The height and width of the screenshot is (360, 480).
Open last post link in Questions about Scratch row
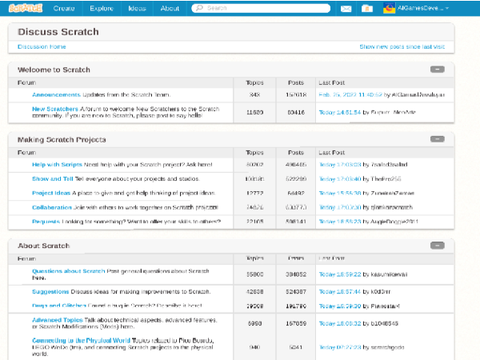click(340, 275)
